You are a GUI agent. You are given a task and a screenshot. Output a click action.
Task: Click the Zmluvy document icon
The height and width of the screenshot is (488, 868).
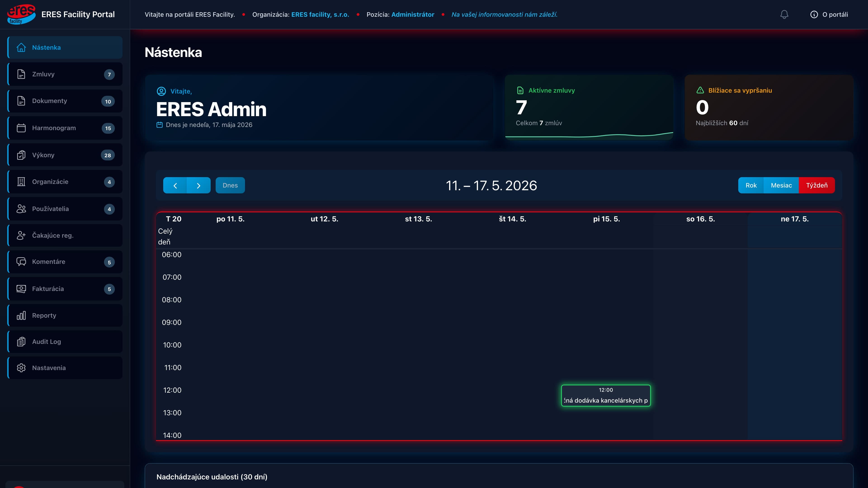21,74
